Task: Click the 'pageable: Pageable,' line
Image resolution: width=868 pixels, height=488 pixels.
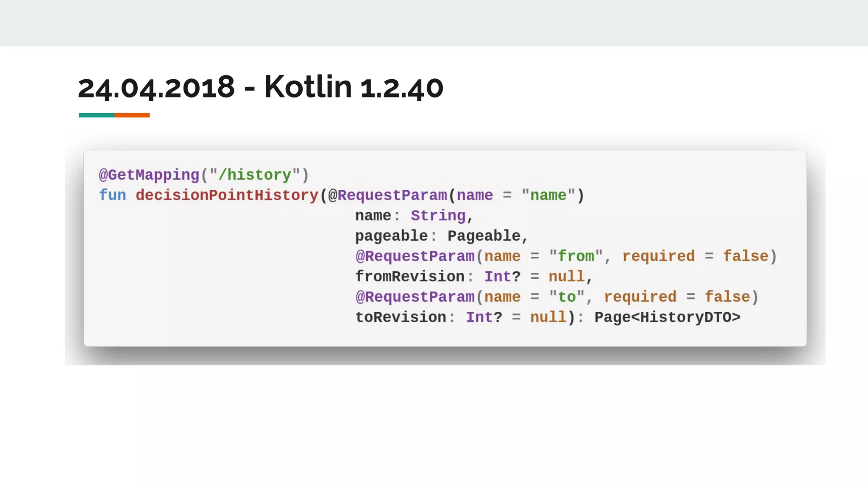Action: coord(442,236)
